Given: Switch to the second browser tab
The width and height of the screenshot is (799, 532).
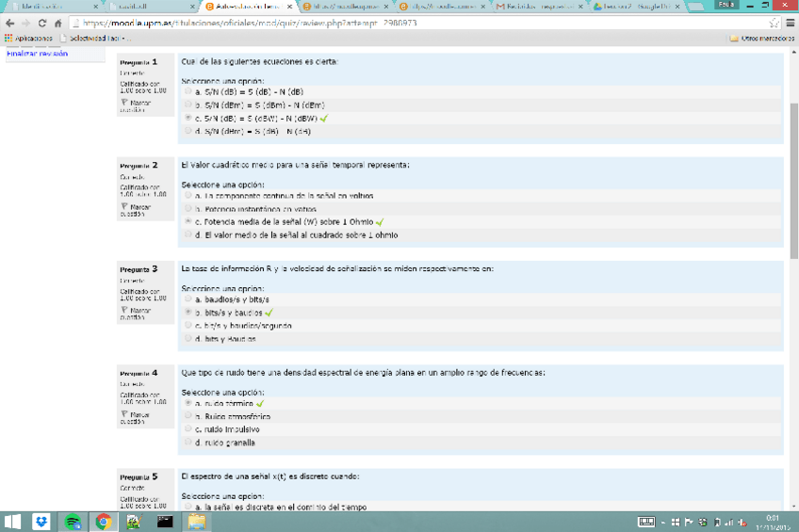Looking at the screenshot, I should (x=152, y=7).
